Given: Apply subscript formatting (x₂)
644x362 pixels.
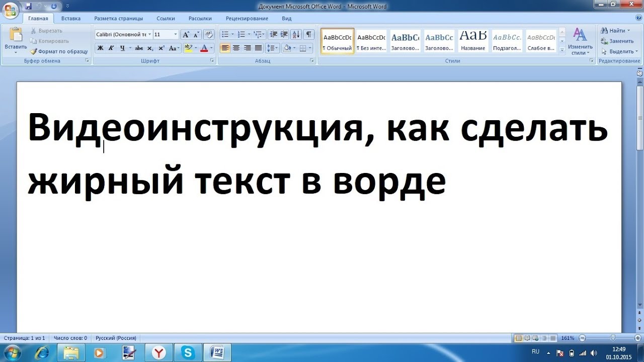Looking at the screenshot, I should coord(150,48).
